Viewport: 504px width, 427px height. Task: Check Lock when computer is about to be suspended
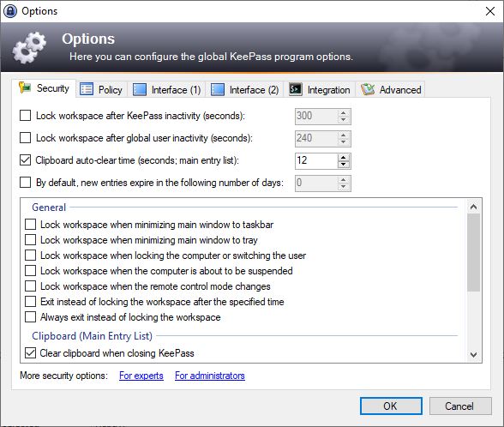tap(30, 270)
